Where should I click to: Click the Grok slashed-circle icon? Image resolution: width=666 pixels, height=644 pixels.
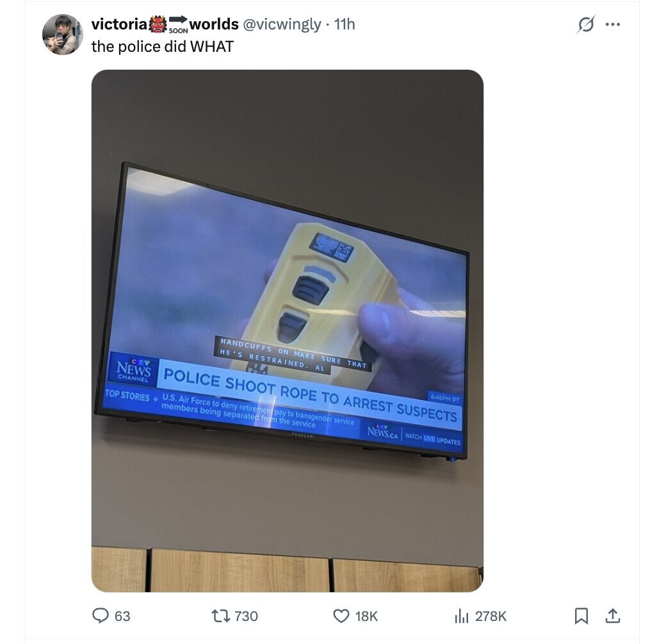tap(586, 24)
